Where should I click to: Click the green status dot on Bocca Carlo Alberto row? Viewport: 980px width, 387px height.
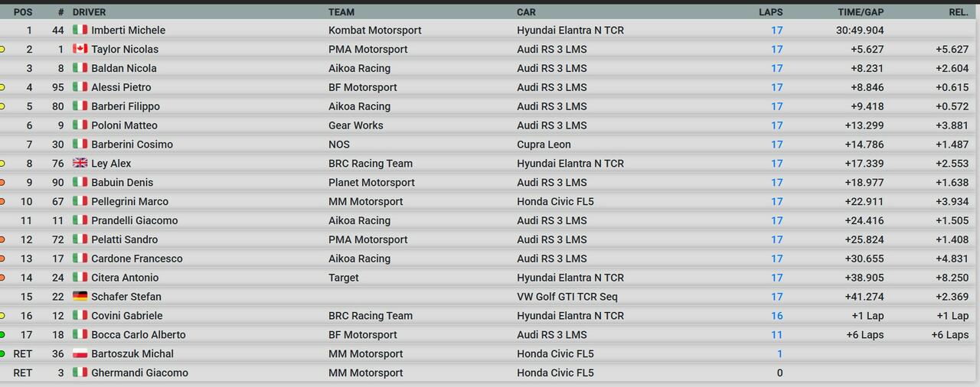2,334
